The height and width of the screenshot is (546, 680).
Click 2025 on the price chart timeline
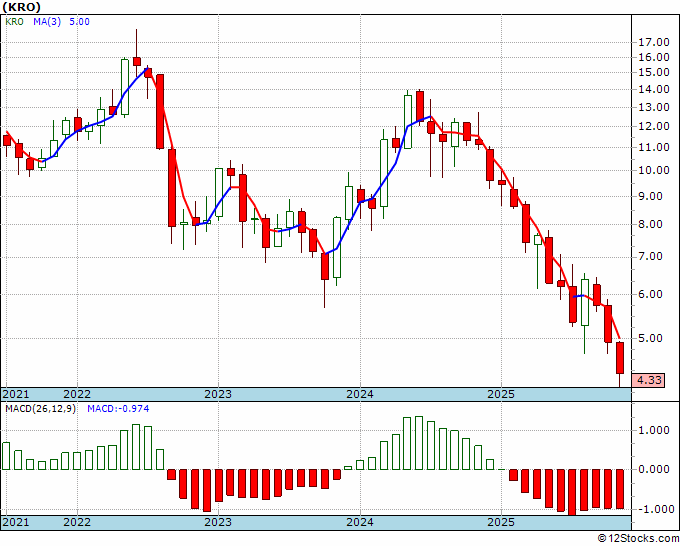(x=501, y=394)
